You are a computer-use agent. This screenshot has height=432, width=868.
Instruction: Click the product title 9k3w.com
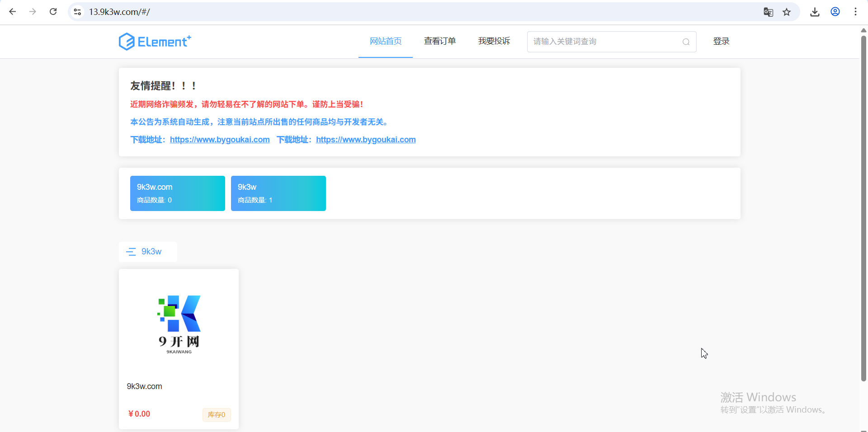pos(144,386)
